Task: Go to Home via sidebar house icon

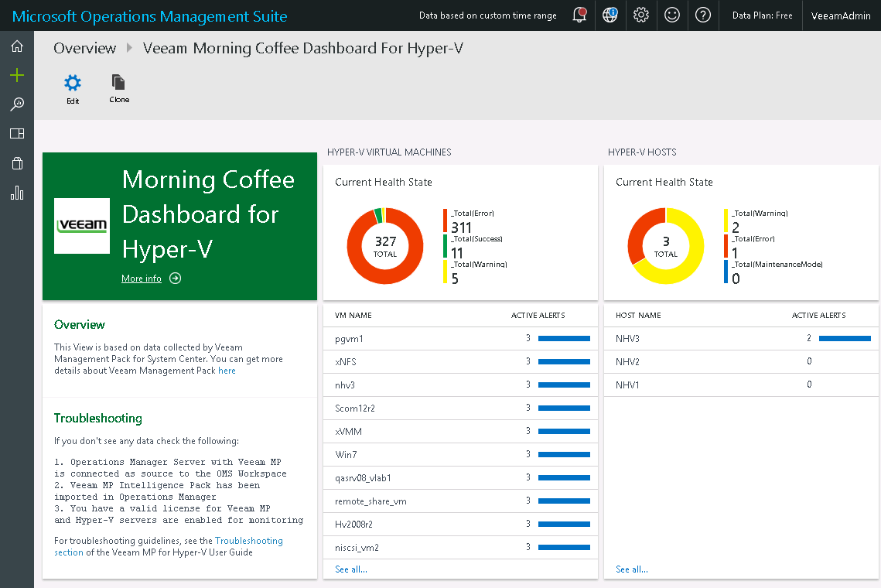Action: (x=17, y=46)
